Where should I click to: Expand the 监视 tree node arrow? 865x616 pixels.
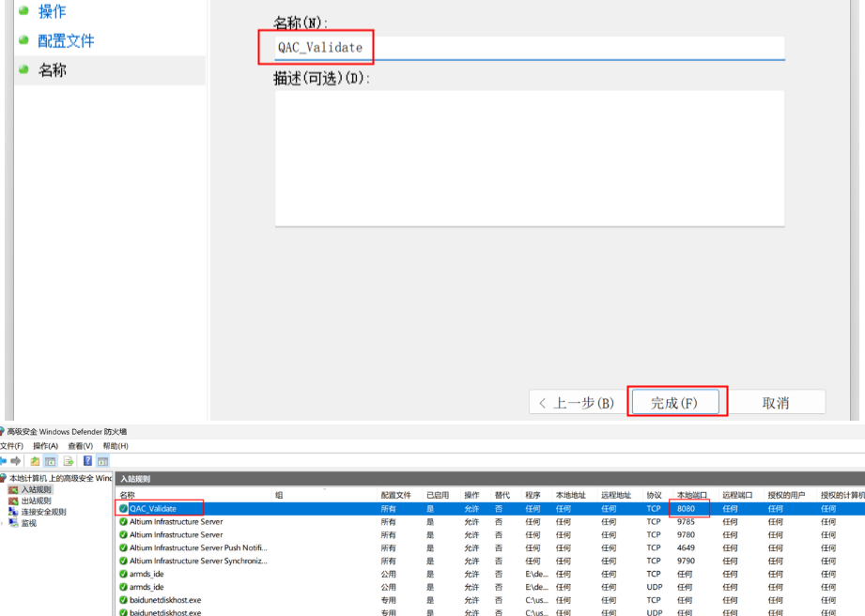[3, 523]
